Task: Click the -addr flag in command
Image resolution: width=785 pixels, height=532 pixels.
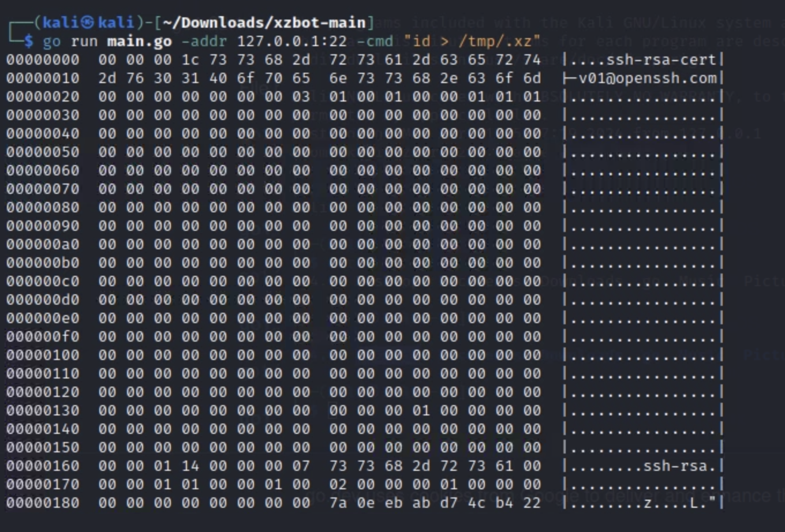Action: click(x=204, y=42)
